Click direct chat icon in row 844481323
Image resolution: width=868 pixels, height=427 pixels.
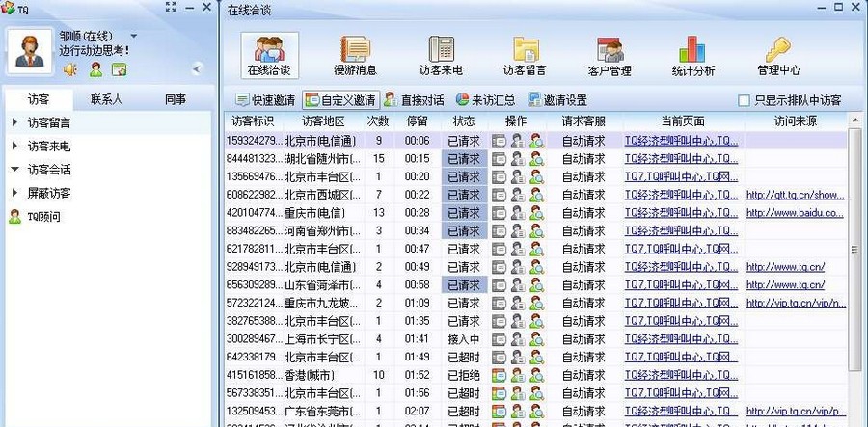point(518,159)
